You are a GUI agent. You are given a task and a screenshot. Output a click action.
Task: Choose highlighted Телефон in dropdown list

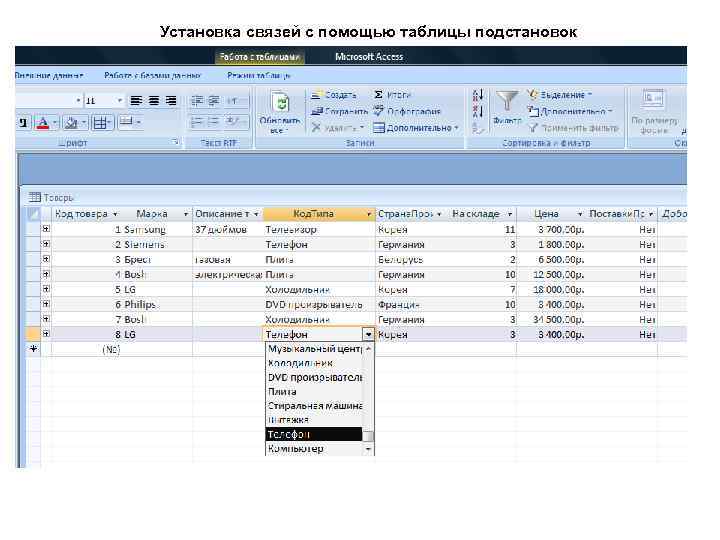(x=315, y=434)
